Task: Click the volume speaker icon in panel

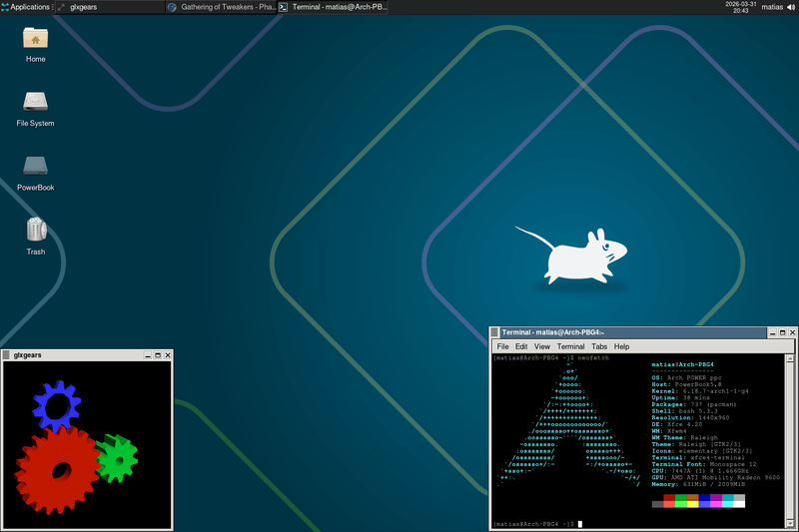Action: [791, 7]
